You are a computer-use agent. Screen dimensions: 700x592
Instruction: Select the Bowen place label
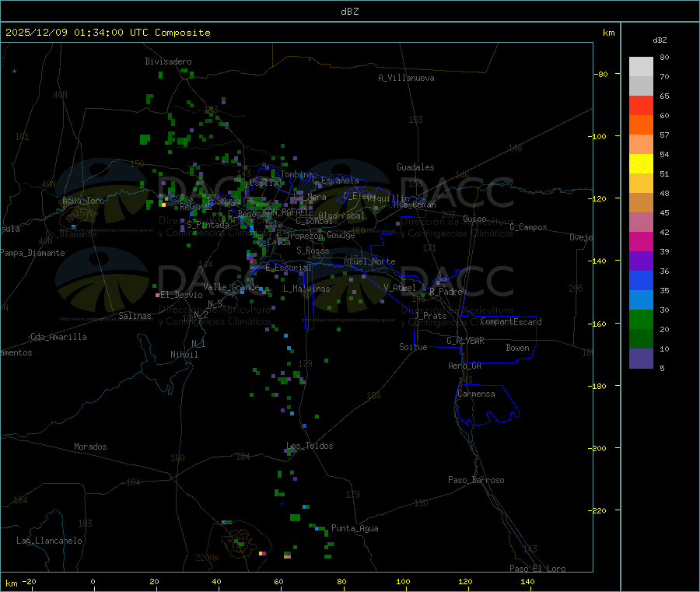point(517,348)
